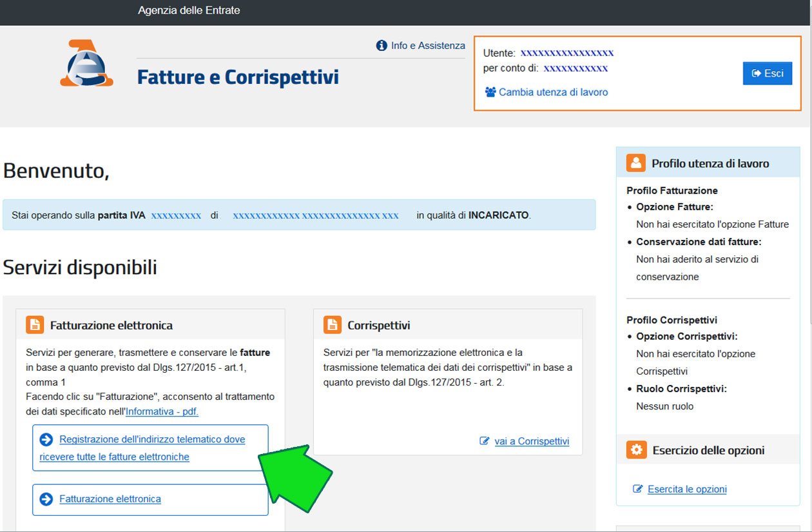Click the Profilo utenza di lavoro user icon
This screenshot has width=812, height=532.
636,163
